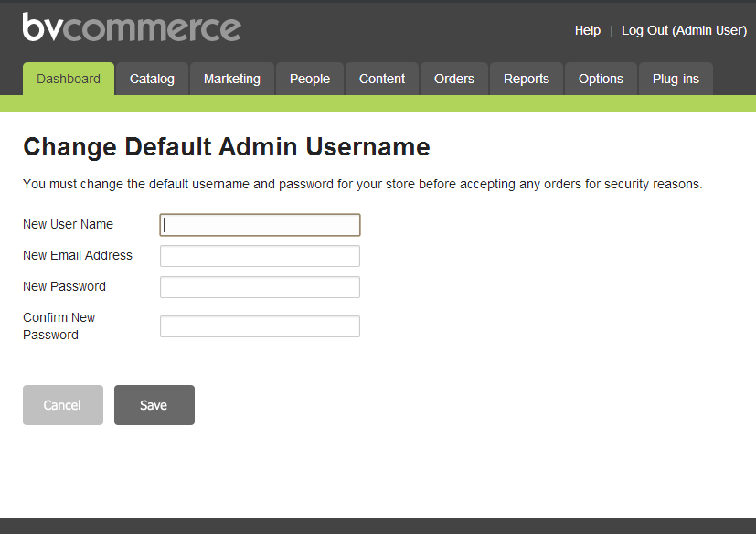This screenshot has height=534, width=756.
Task: Cancel the username change
Action: click(63, 405)
